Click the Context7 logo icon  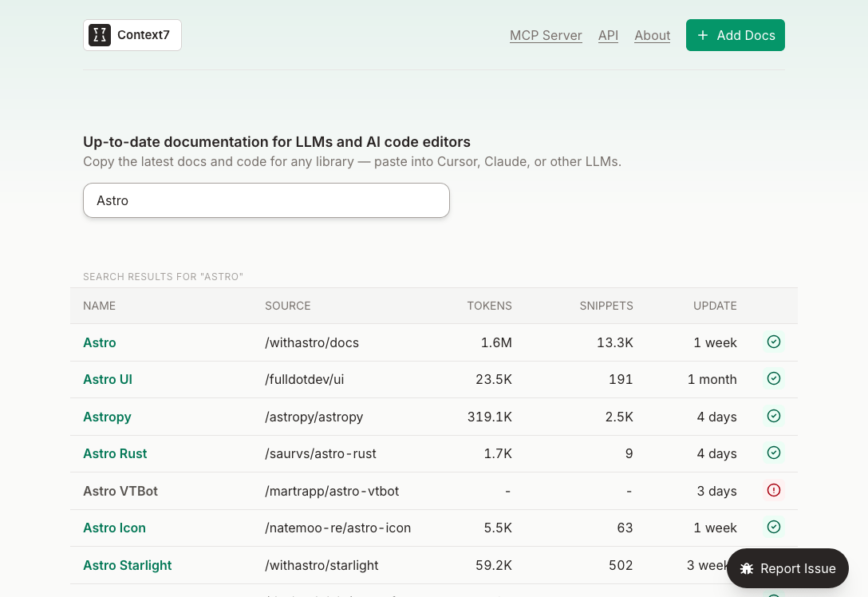point(100,35)
